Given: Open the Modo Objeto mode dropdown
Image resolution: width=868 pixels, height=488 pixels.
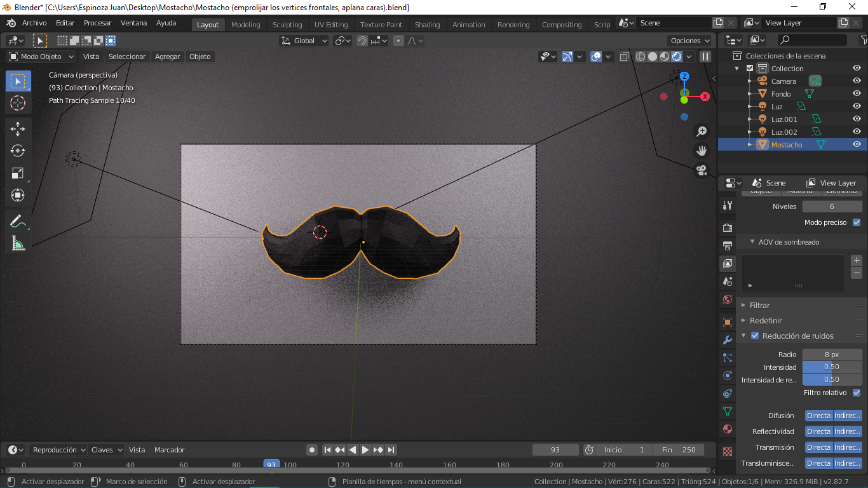Looking at the screenshot, I should coord(41,57).
